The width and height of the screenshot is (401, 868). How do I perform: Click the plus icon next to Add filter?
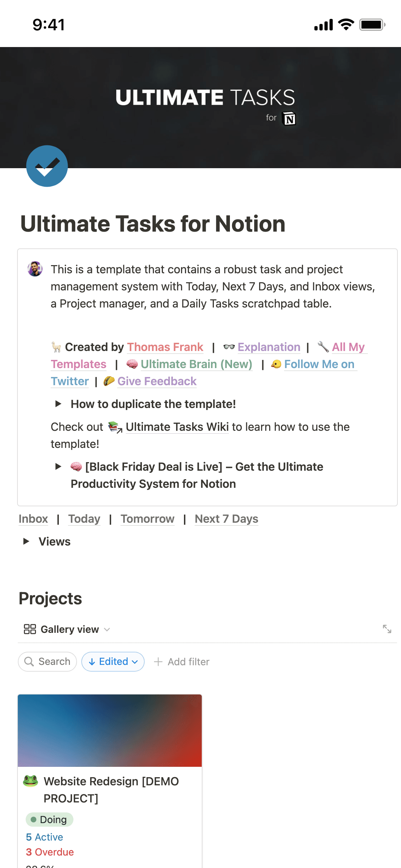(x=158, y=661)
